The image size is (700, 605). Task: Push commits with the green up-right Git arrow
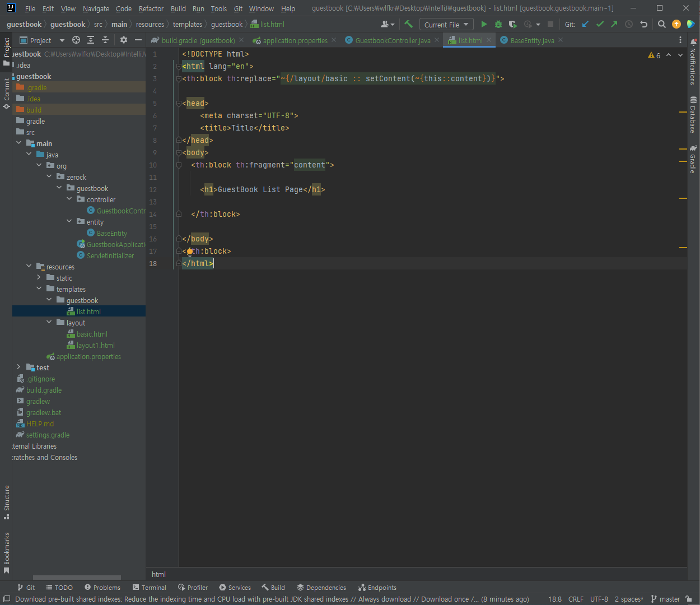[614, 24]
